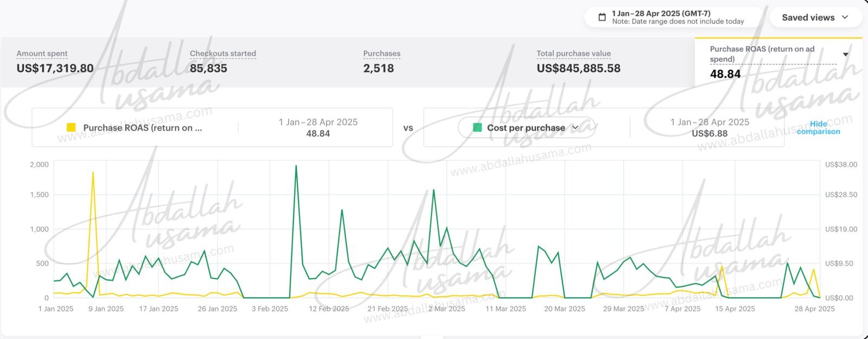868x339 pixels.
Task: Open the Saved views dropdown
Action: pyautogui.click(x=815, y=17)
